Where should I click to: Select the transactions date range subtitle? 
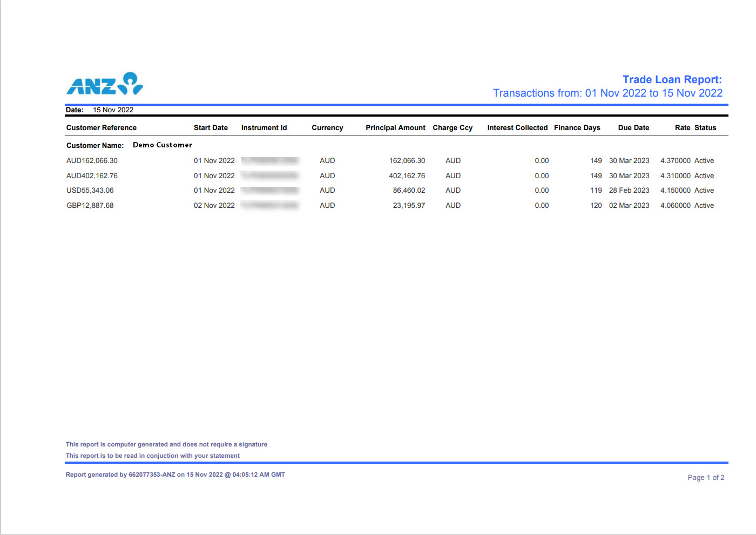[607, 93]
